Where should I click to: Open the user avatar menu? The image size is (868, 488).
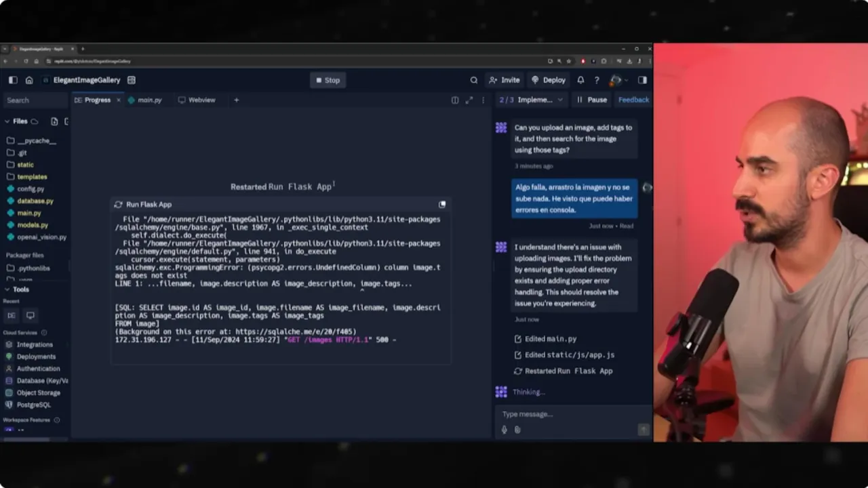pos(616,80)
